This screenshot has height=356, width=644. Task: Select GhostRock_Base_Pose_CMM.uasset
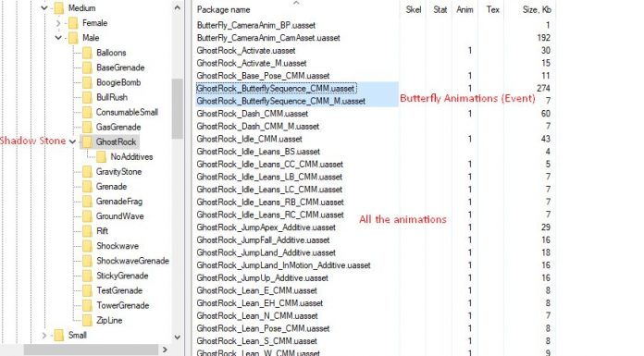[x=264, y=76]
